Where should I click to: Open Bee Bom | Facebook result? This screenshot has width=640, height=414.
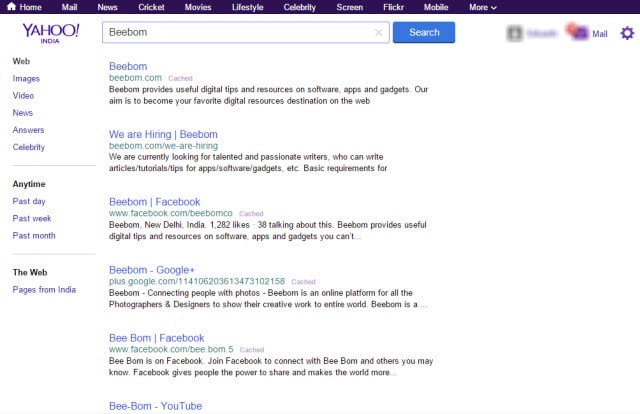point(156,338)
